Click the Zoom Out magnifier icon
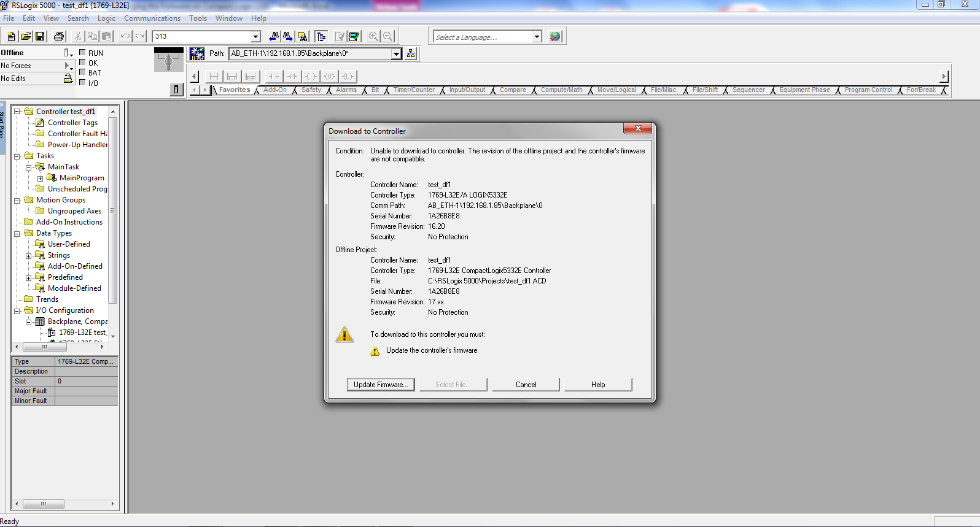The image size is (980, 527). pyautogui.click(x=388, y=37)
